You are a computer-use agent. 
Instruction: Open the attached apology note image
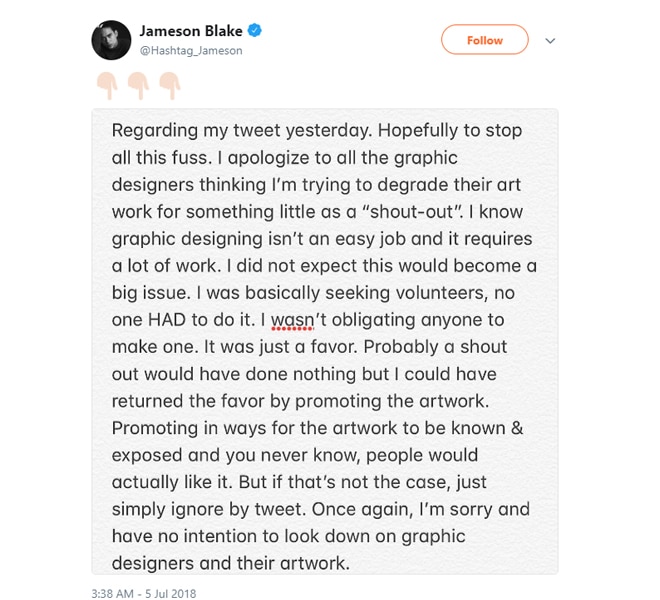325,341
